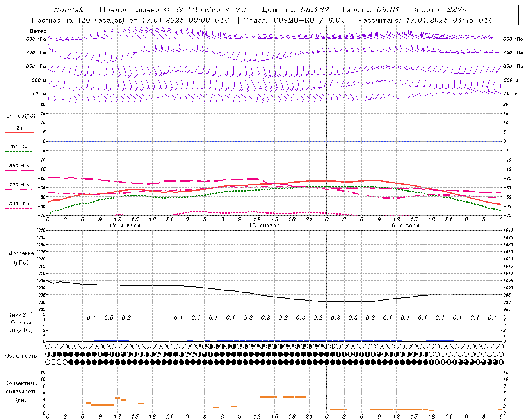Click the "Norilsk" station title

pyautogui.click(x=68, y=10)
